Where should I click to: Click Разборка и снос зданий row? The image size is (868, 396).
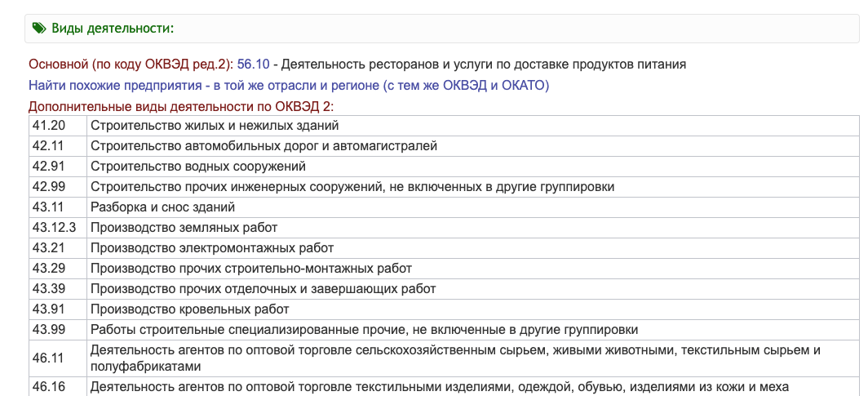(x=163, y=207)
